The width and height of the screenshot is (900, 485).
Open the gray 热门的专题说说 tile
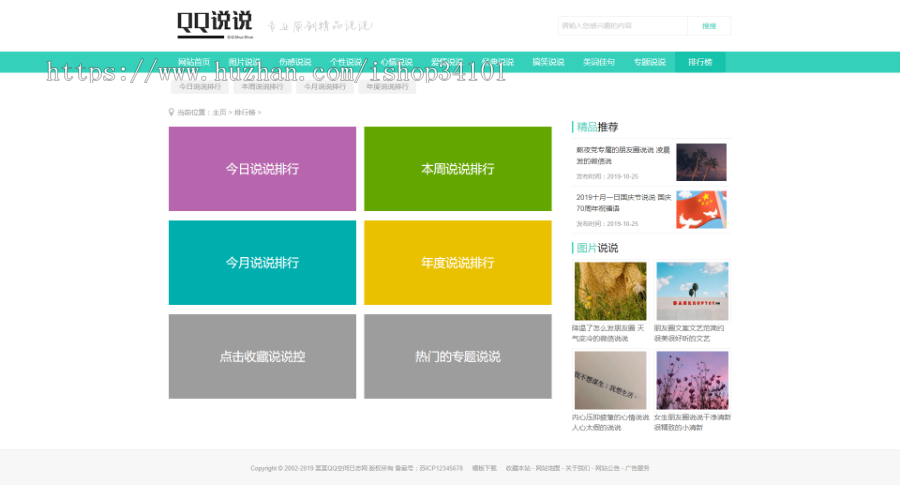pos(457,357)
